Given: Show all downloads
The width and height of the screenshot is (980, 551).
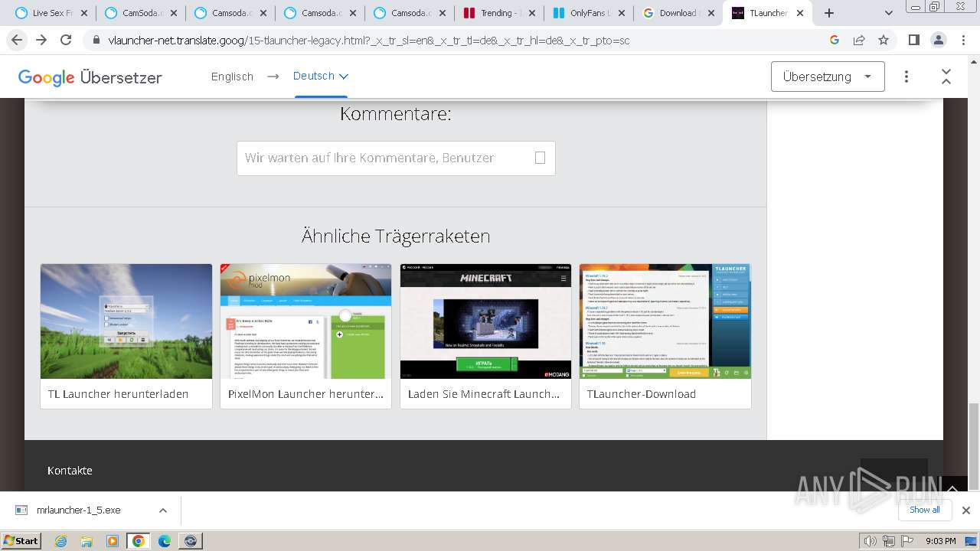Looking at the screenshot, I should [x=924, y=510].
